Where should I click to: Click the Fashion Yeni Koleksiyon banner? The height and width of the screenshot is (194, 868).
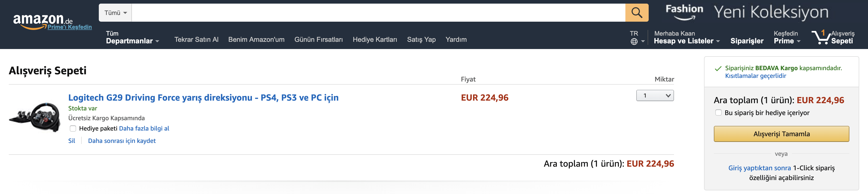(747, 12)
